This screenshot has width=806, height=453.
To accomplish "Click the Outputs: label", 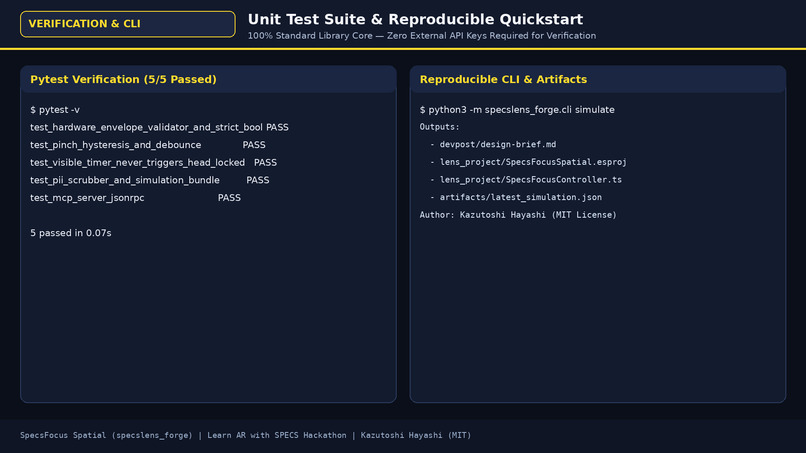I will (439, 127).
